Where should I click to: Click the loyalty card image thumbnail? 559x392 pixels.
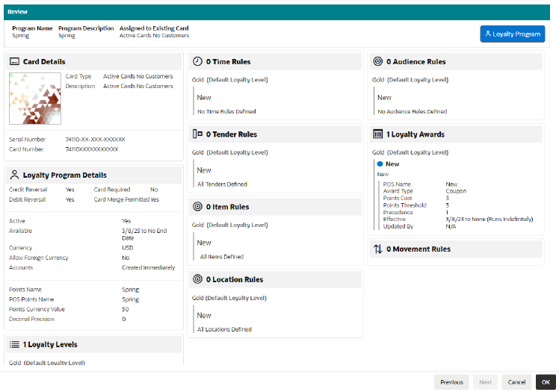35,99
